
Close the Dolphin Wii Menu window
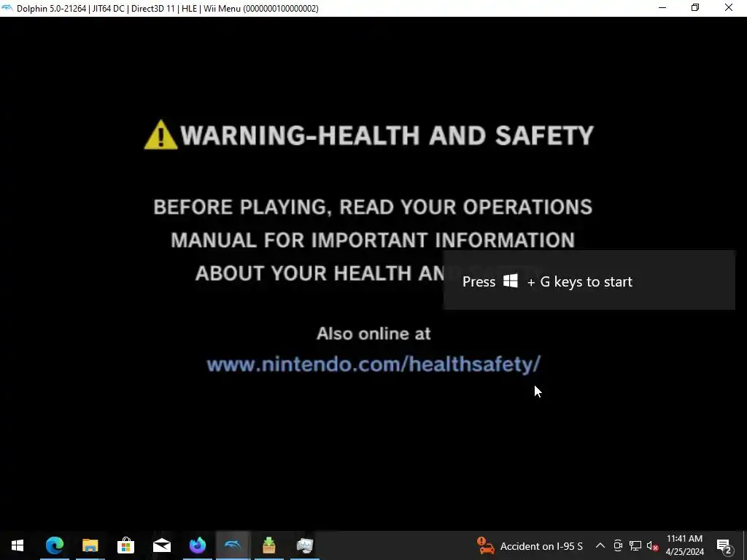729,8
